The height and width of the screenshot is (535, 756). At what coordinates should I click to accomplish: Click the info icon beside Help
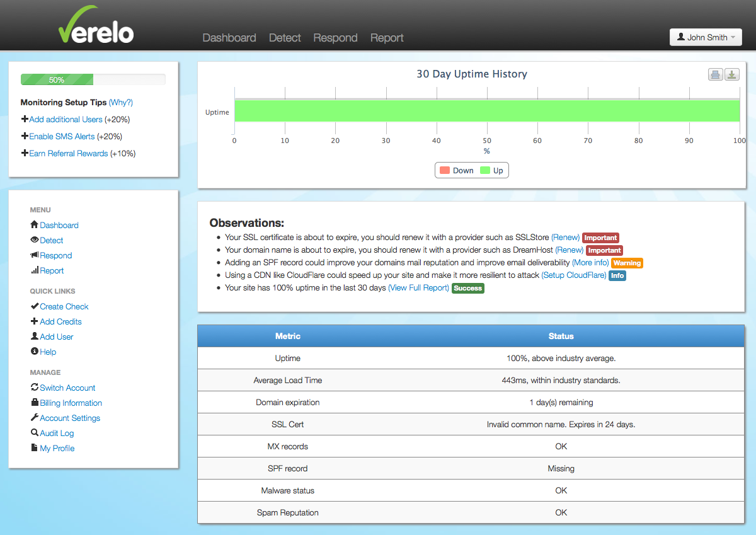point(35,352)
